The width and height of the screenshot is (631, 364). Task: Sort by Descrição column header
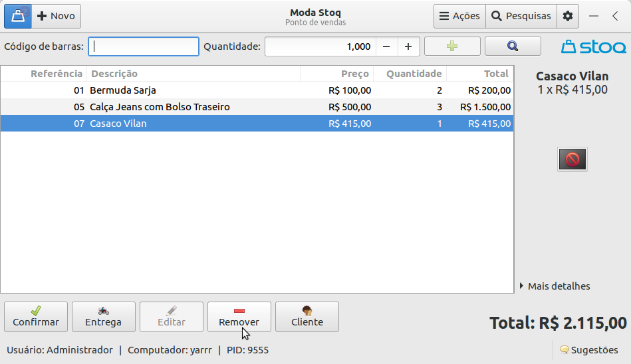pos(193,74)
